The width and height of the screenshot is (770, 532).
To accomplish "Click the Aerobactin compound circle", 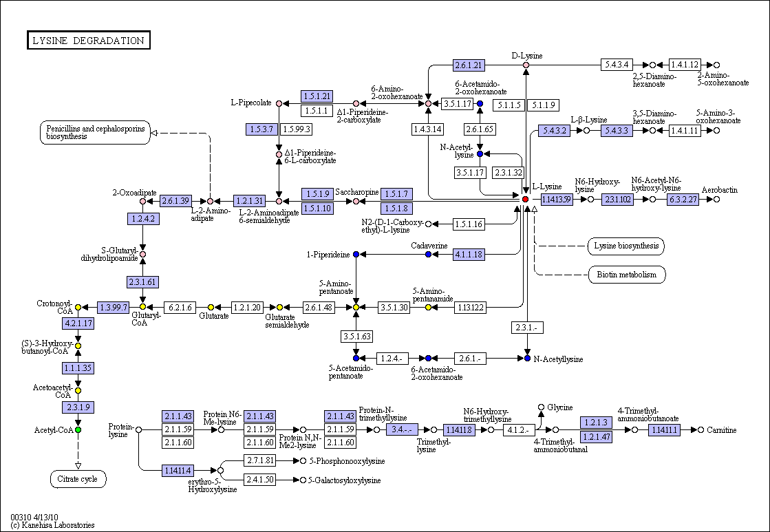I will (x=716, y=200).
